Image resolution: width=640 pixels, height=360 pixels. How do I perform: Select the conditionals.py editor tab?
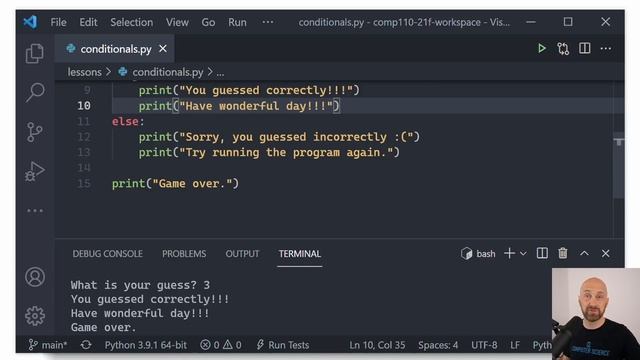[116, 49]
